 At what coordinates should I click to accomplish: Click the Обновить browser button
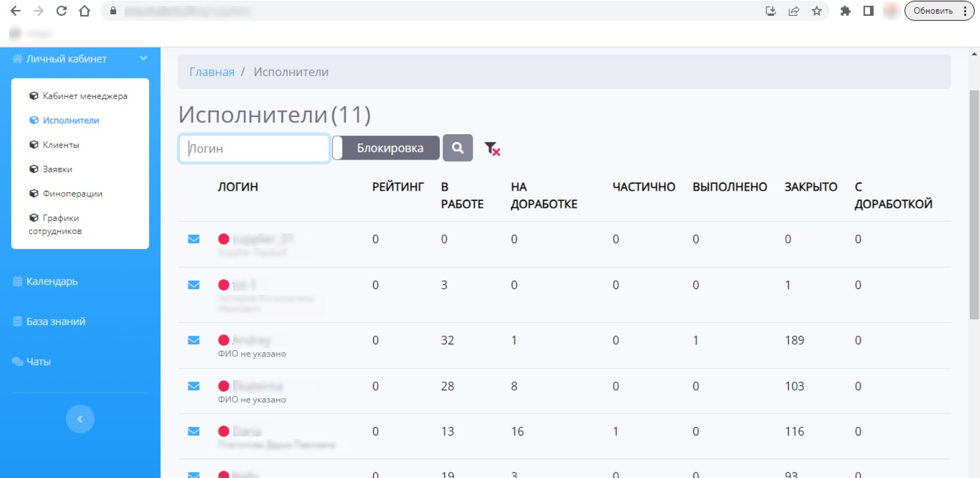[x=933, y=11]
